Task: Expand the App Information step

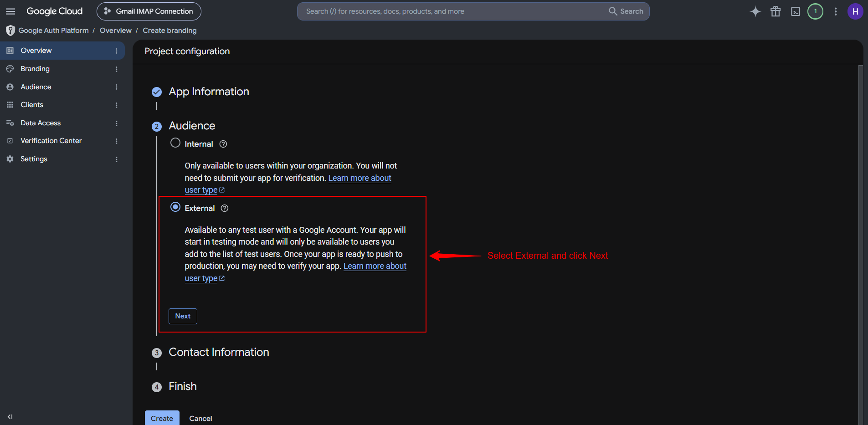Action: point(209,92)
